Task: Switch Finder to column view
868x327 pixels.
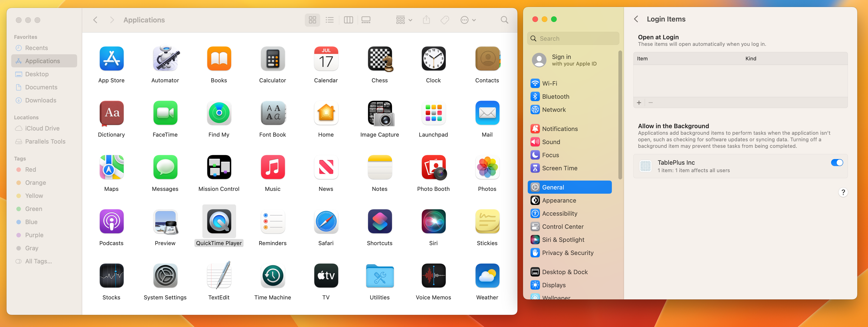Action: pos(348,20)
